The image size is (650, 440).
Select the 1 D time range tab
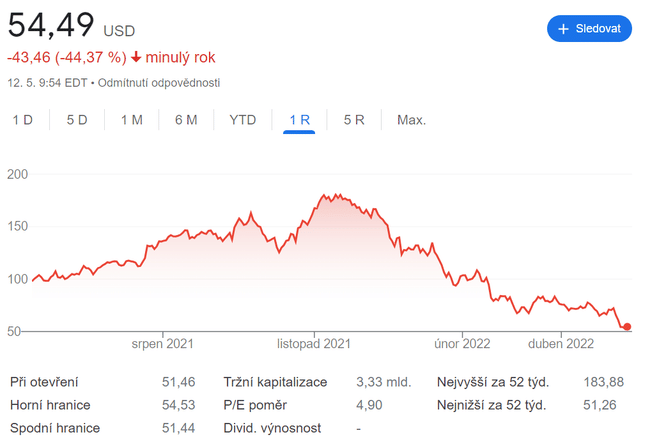(23, 120)
